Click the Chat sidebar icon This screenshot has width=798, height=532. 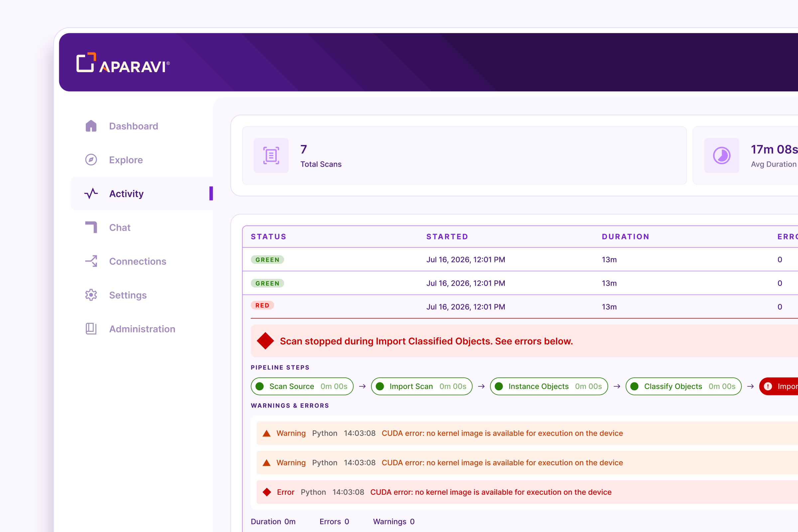91,227
